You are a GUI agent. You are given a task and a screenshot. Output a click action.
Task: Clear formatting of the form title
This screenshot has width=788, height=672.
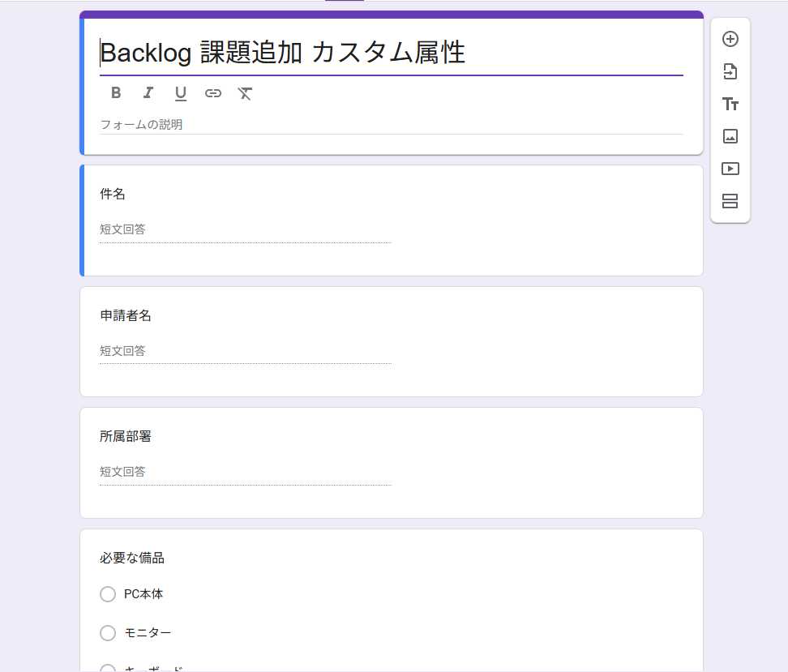245,93
